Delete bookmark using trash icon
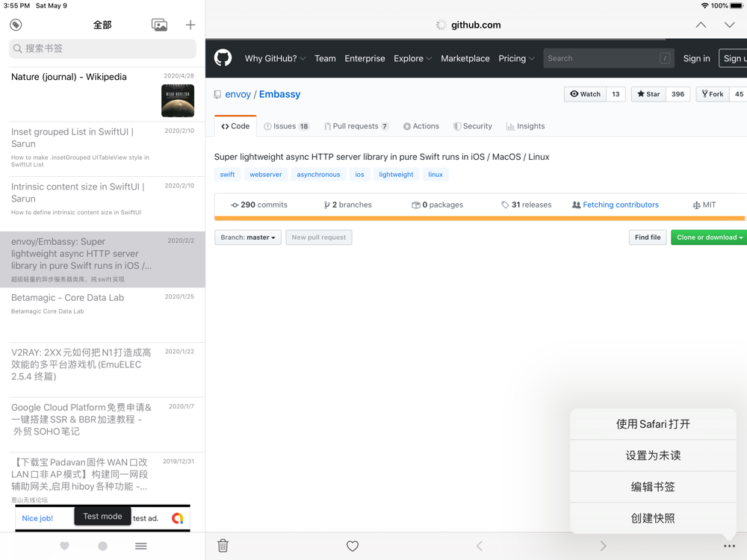This screenshot has width=747, height=560. coord(223,546)
